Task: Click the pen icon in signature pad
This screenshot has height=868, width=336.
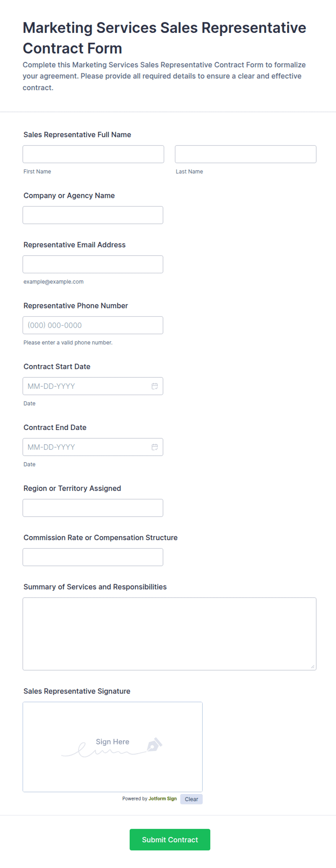Action: coord(155,745)
